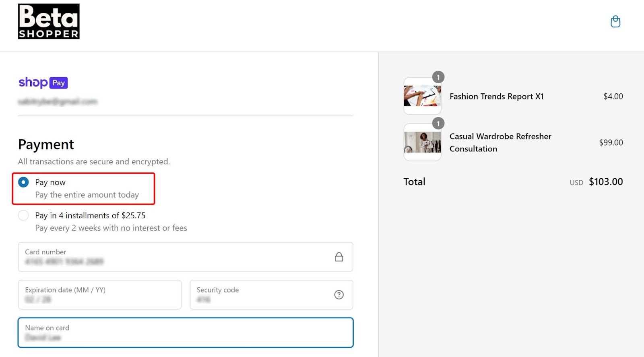Click quantity badge on Wardrobe Consultation item
This screenshot has height=357, width=644.
438,124
